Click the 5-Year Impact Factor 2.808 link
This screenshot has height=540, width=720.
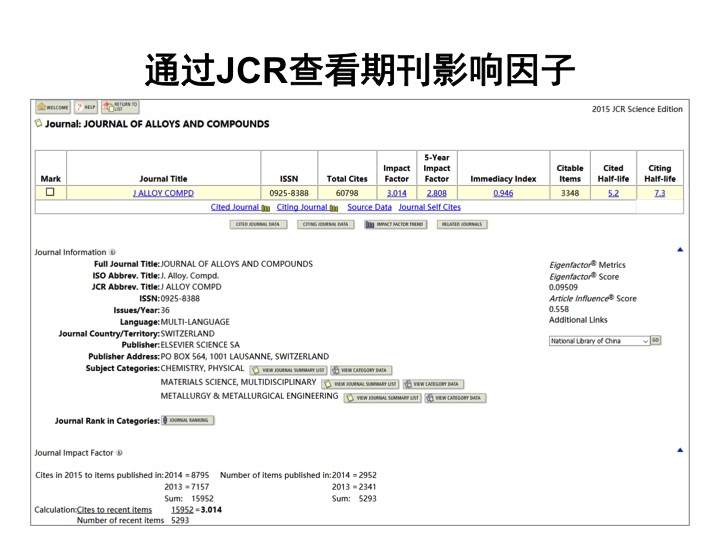point(436,193)
